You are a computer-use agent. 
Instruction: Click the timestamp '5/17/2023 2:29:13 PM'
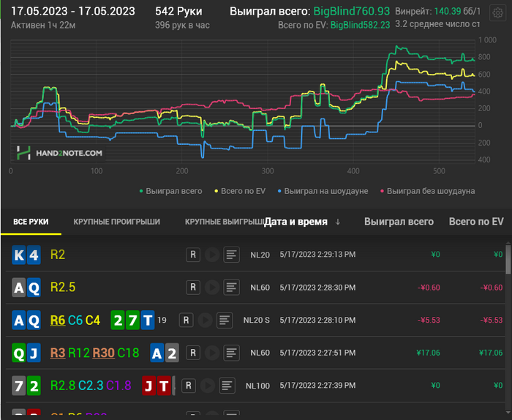(x=317, y=255)
